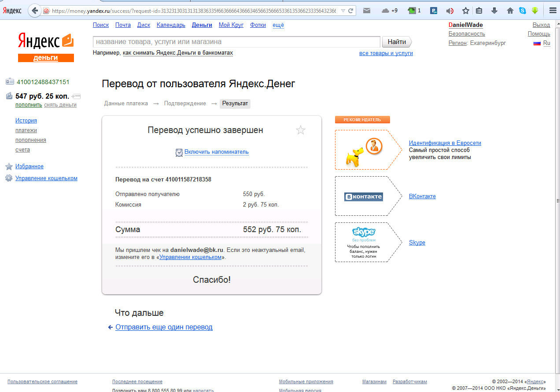Click the Включить напоминатель link
The image size is (560, 392).
pyautogui.click(x=217, y=152)
